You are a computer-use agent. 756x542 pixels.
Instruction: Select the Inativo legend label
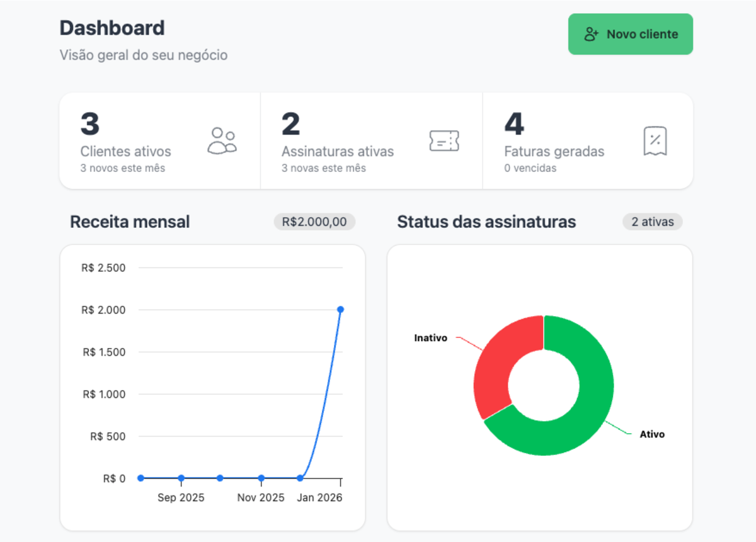pyautogui.click(x=430, y=337)
